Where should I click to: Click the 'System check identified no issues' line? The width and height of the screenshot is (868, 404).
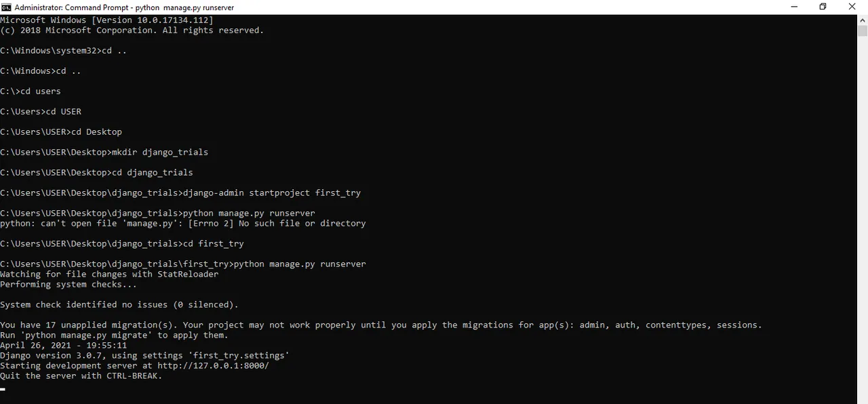[x=119, y=304]
